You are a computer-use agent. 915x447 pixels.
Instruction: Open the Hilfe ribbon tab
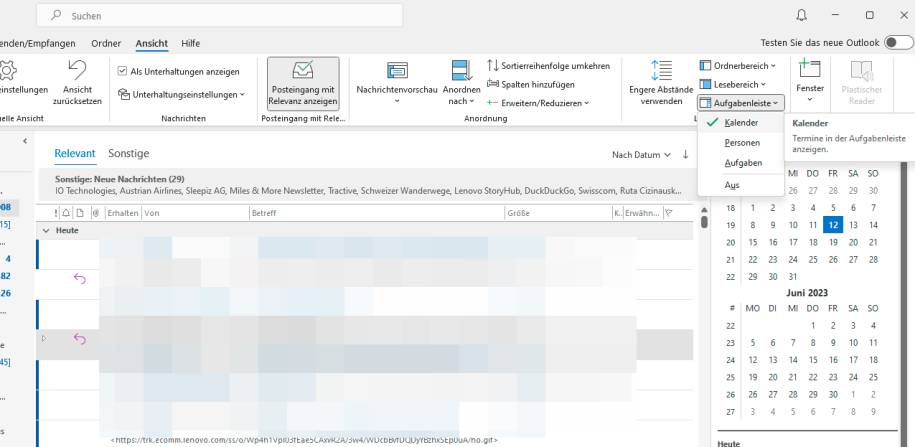click(190, 43)
